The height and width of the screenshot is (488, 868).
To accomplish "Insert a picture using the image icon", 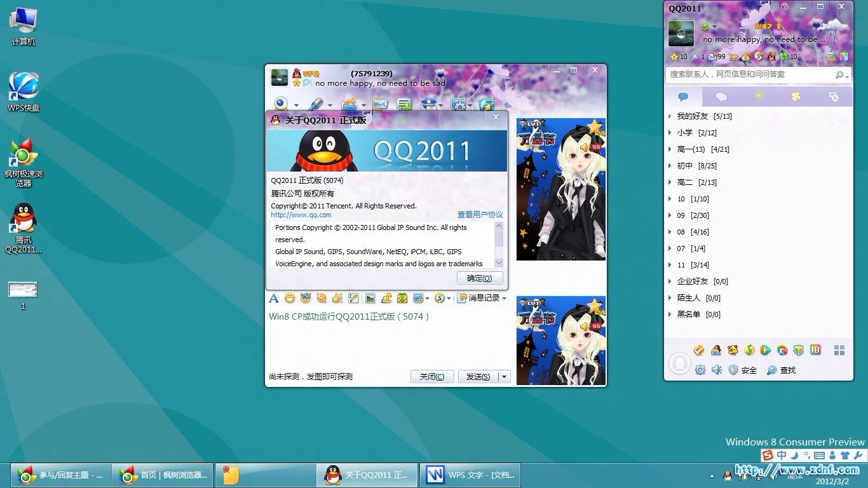I will 370,298.
